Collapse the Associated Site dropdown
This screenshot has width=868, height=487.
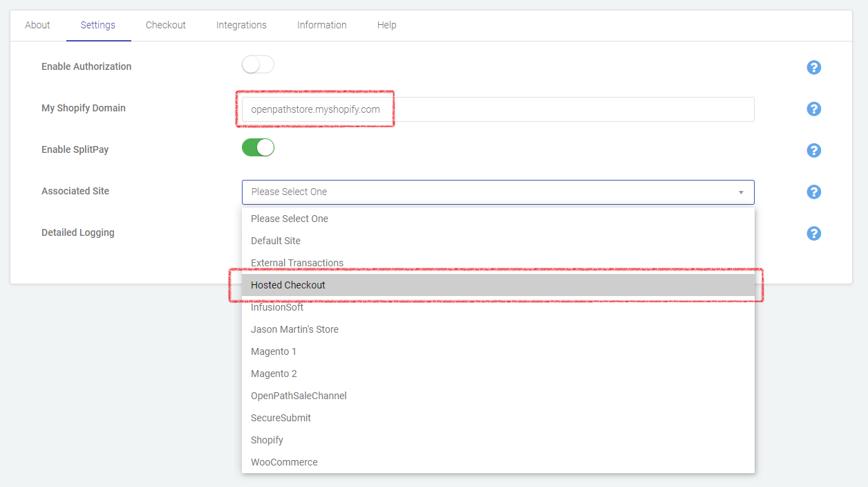498,192
